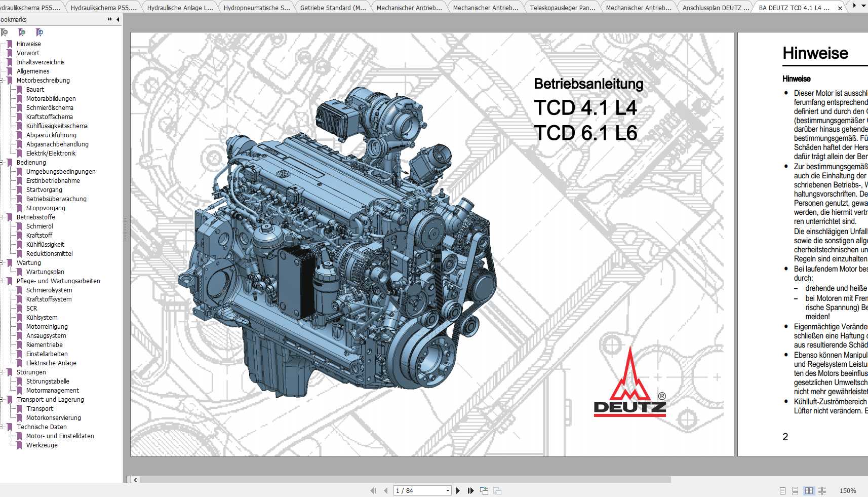Image resolution: width=868 pixels, height=497 pixels.
Task: Switch to Hydraulische Anlage tab
Action: pyautogui.click(x=180, y=8)
